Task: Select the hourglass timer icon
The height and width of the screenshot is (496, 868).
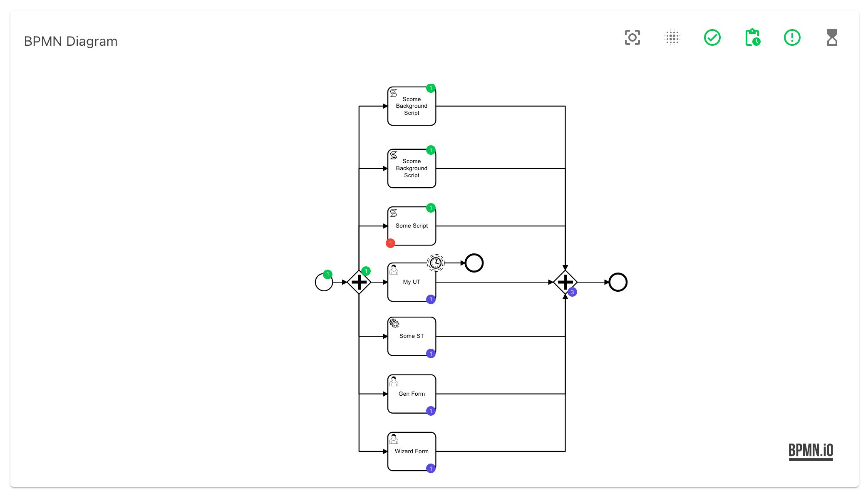Action: point(831,37)
